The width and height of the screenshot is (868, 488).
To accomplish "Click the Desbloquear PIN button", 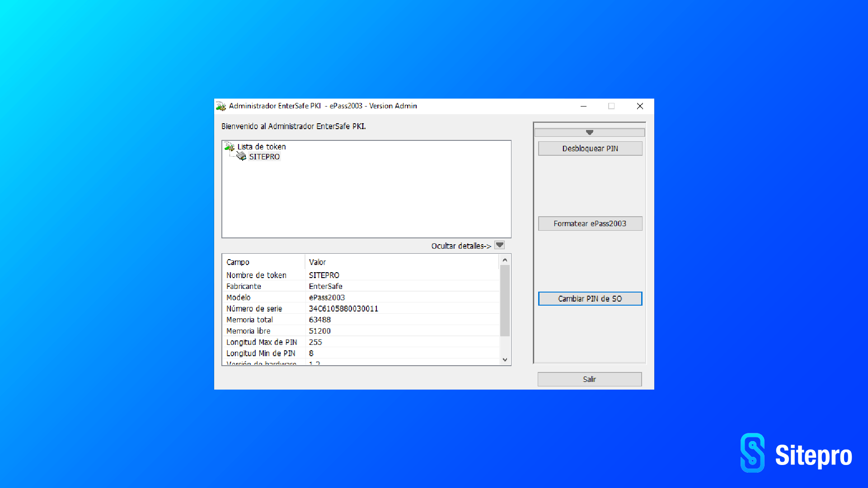I will (x=590, y=149).
